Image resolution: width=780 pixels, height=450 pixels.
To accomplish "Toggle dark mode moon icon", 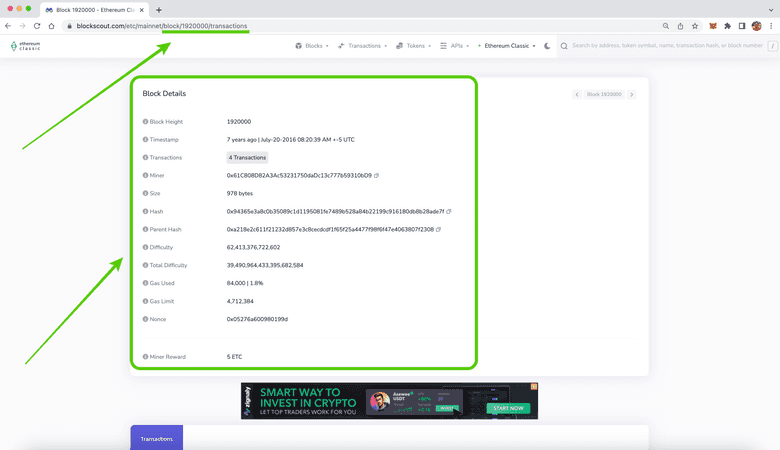I will coord(547,46).
